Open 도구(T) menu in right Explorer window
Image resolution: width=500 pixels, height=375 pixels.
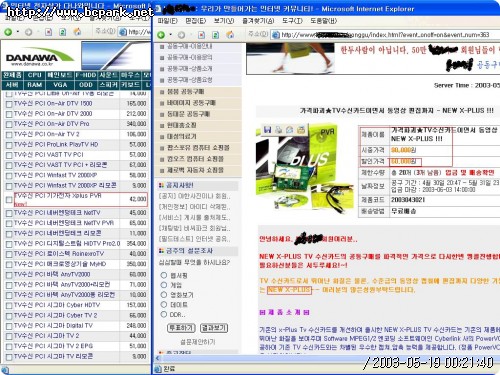[x=292, y=21]
